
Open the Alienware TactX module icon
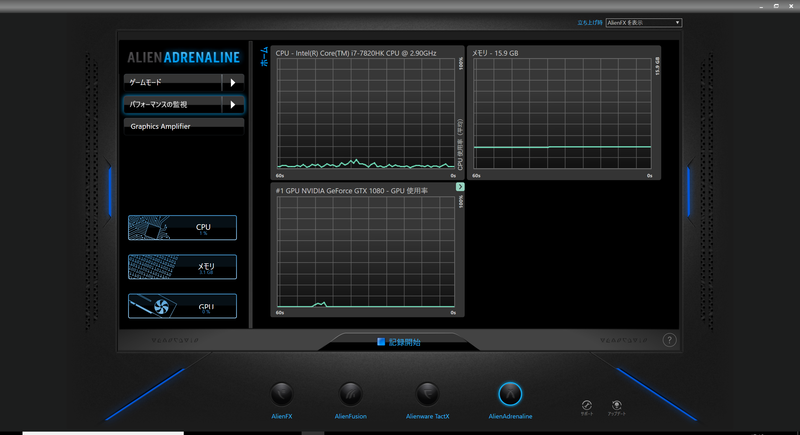(427, 394)
